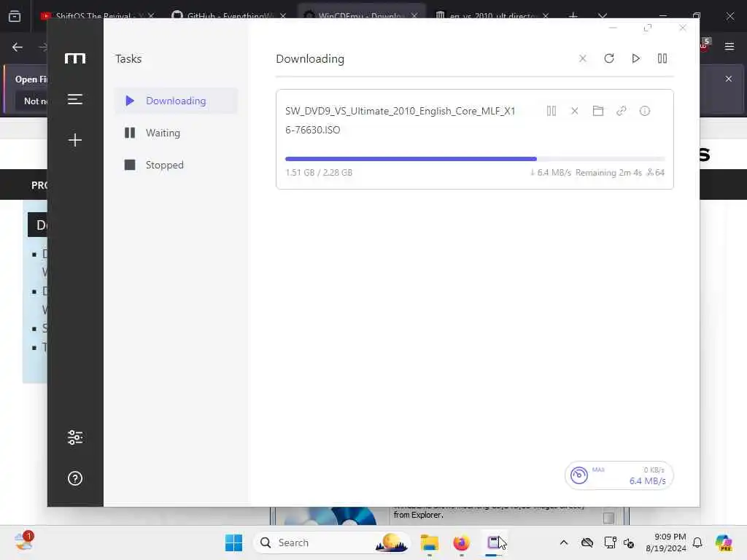Open the help question mark icon
The height and width of the screenshot is (560, 747).
coord(75,478)
